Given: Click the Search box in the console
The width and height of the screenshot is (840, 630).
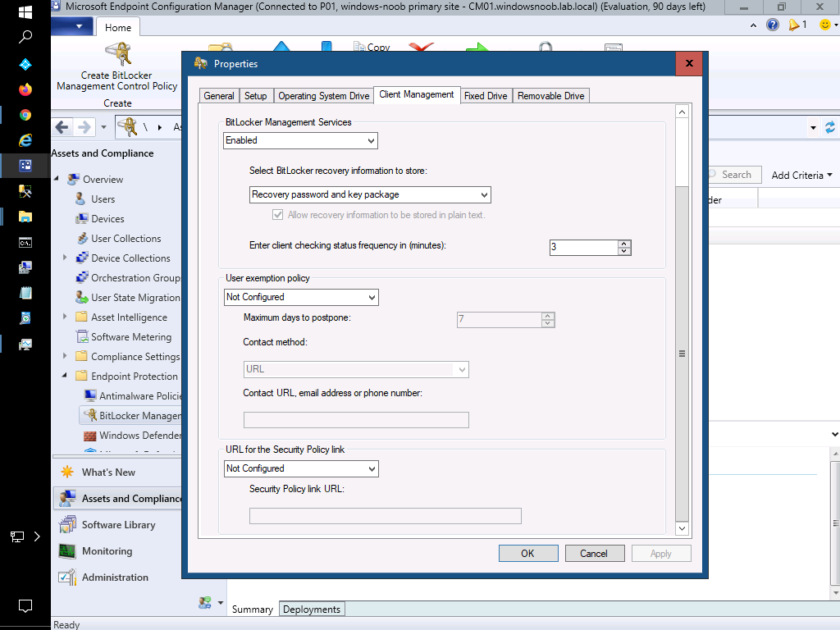Looking at the screenshot, I should tap(734, 175).
